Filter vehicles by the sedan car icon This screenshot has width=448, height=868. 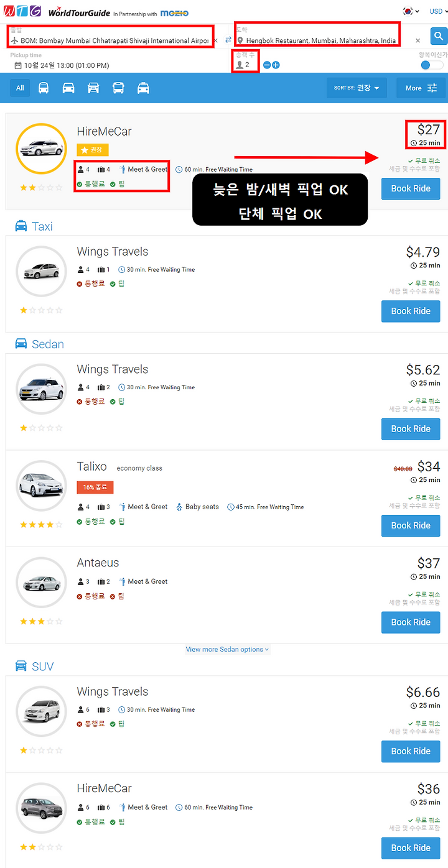(x=68, y=88)
